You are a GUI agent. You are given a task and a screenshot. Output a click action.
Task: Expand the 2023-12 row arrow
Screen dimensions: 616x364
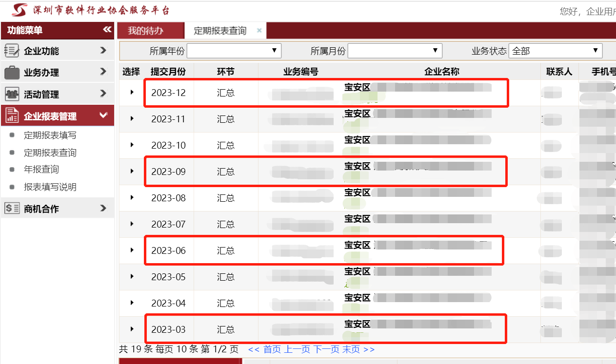pyautogui.click(x=132, y=92)
